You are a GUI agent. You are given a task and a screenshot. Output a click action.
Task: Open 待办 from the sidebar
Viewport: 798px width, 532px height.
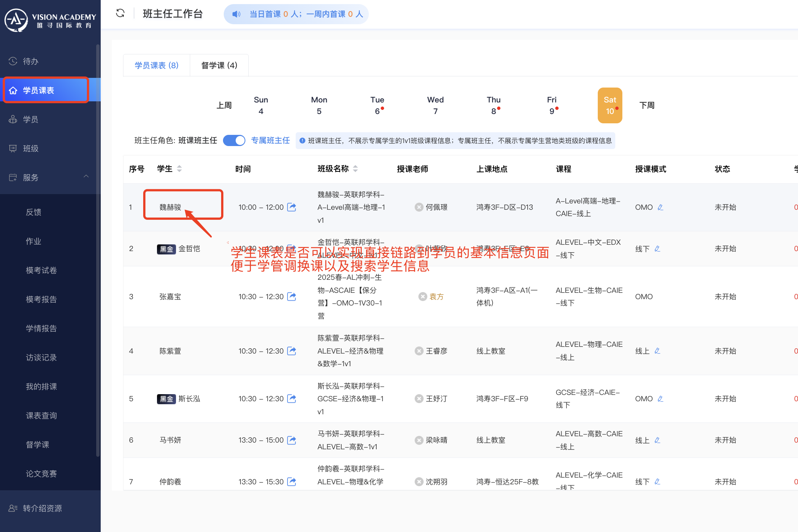tap(31, 61)
